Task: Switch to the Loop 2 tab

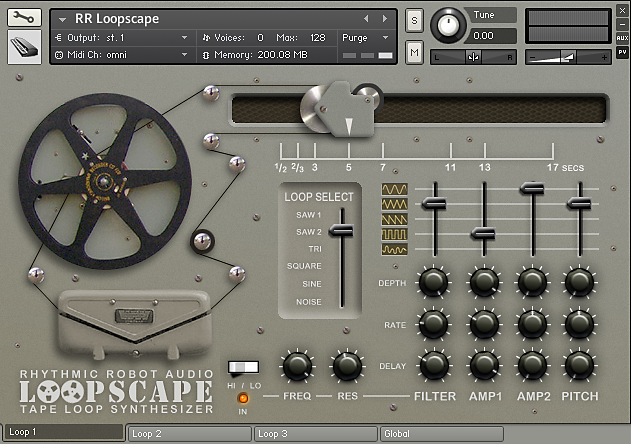Action: coord(188,434)
